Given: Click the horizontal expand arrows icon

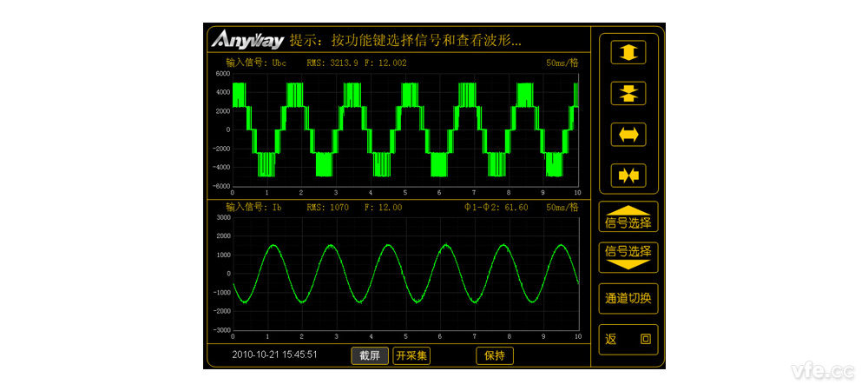Looking at the screenshot, I should (x=628, y=134).
